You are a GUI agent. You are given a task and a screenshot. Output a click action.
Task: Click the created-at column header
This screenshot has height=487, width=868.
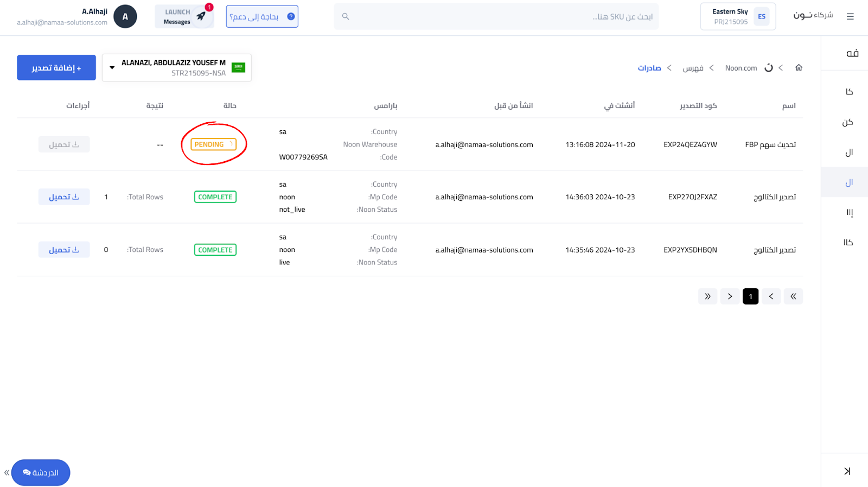pyautogui.click(x=620, y=105)
